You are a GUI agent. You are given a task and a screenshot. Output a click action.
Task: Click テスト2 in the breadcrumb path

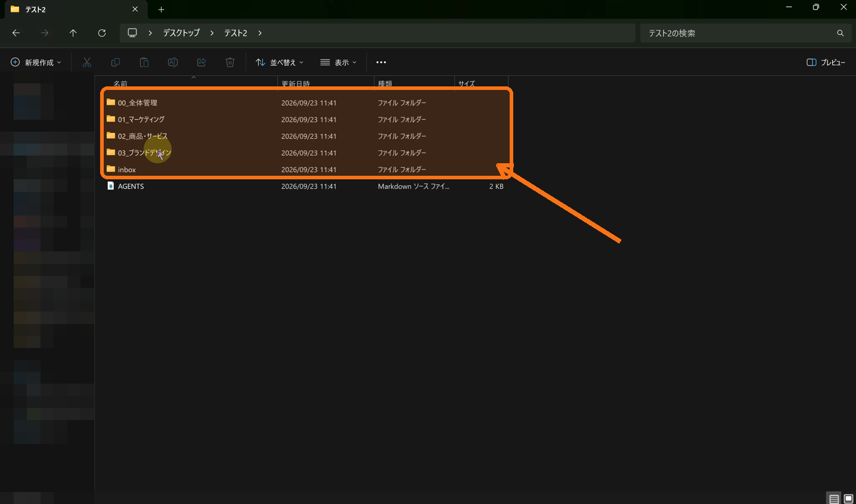pyautogui.click(x=235, y=33)
